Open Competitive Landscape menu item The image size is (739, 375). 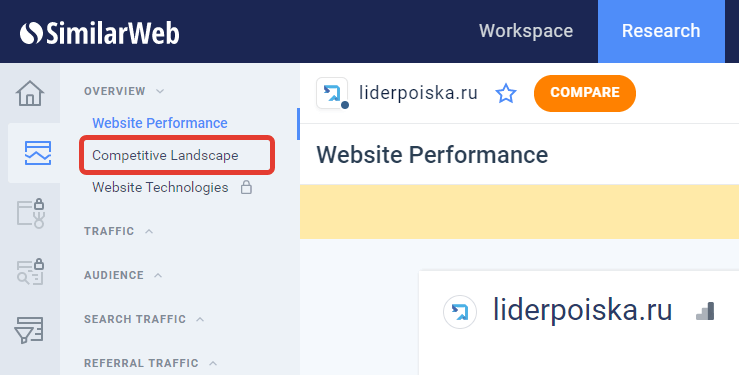click(x=165, y=155)
